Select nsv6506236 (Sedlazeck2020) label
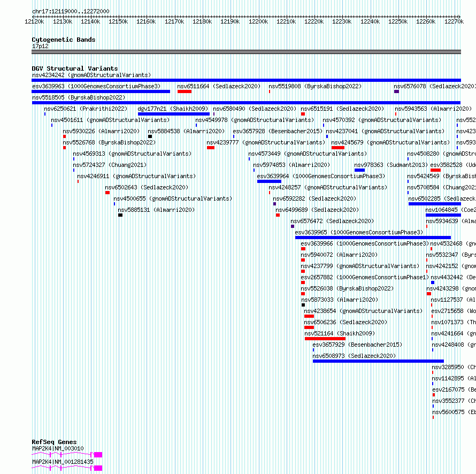 [346, 322]
